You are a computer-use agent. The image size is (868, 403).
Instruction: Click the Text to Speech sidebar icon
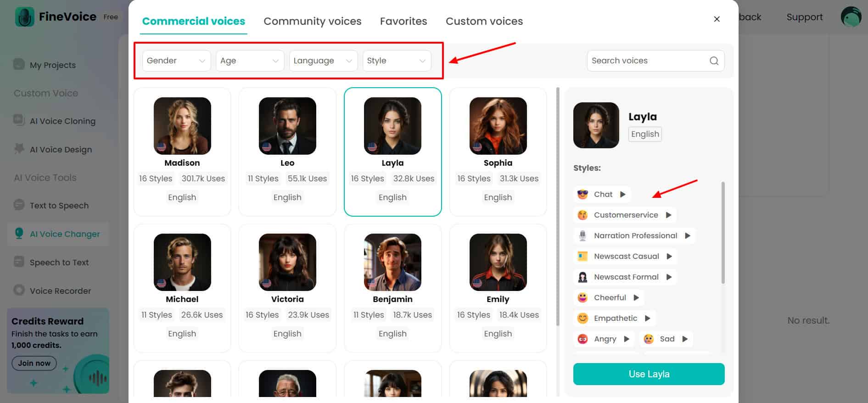[19, 205]
